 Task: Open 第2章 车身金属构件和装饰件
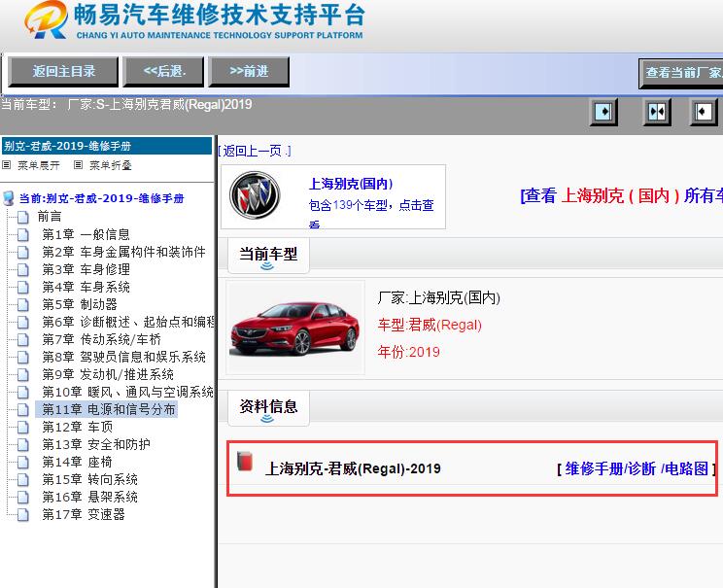(x=123, y=253)
